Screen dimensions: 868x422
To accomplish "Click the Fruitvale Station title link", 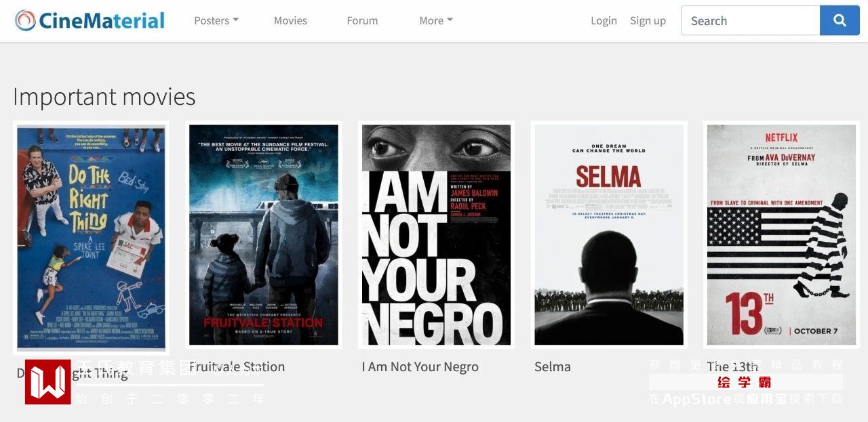I will pyautogui.click(x=237, y=366).
